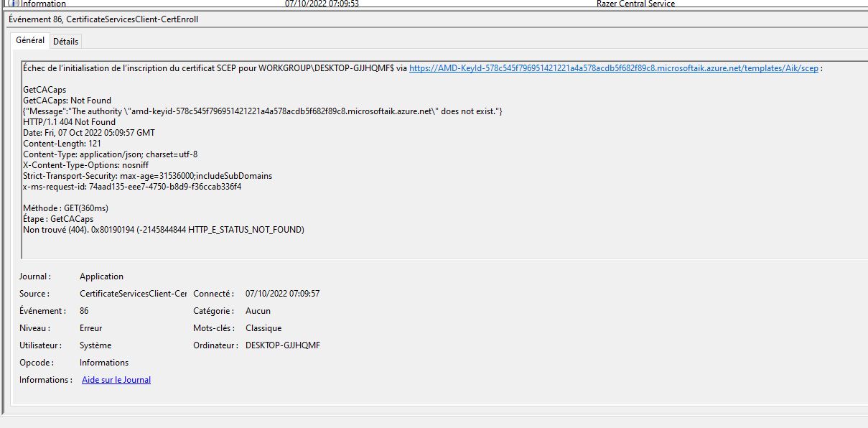Click the Aide sur le Journal link
Image resolution: width=868 pixels, height=428 pixels.
[116, 379]
